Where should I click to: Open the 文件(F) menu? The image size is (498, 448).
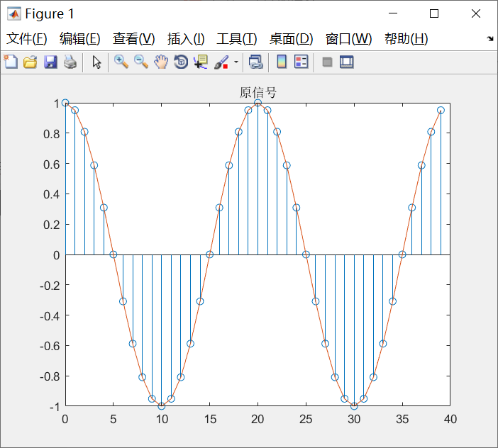click(x=27, y=39)
